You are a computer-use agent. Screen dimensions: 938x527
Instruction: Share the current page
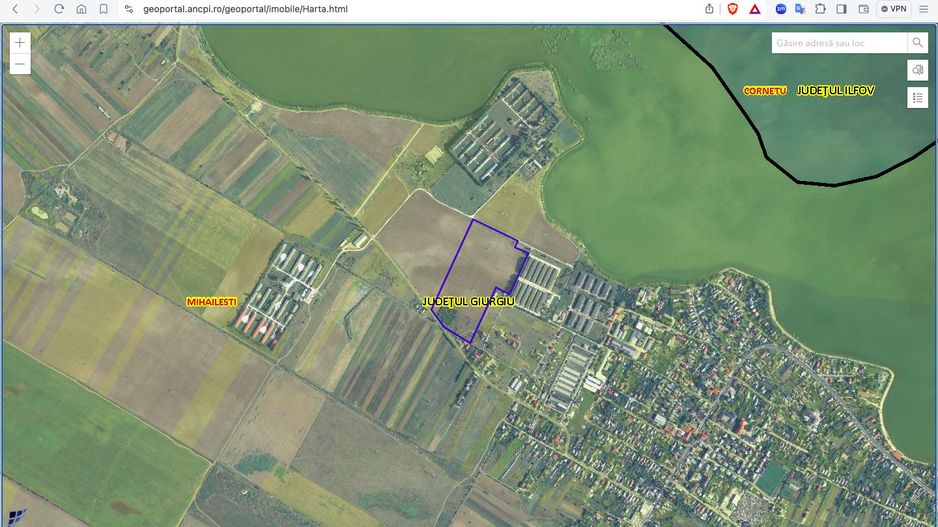[x=710, y=9]
